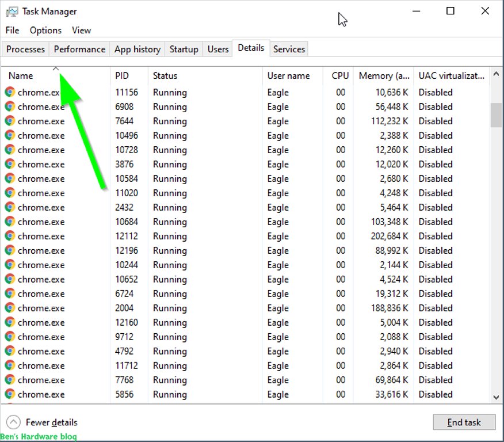The image size is (504, 442).
Task: Click Chrome icon in PID 6724 row
Action: coord(10,294)
